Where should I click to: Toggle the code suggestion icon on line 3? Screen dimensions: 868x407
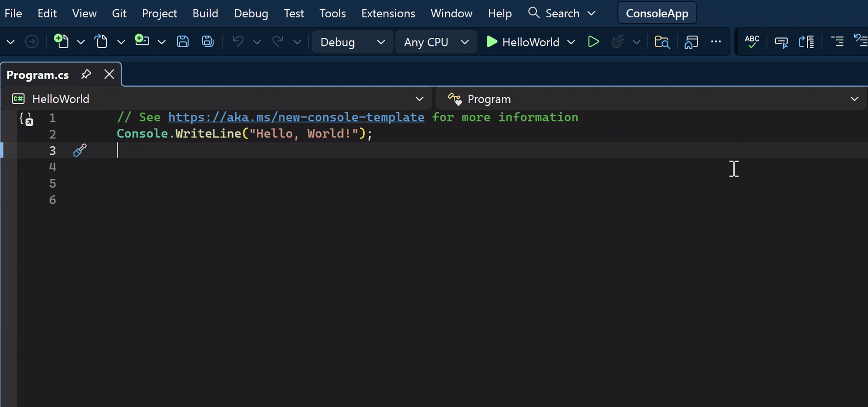[x=79, y=150]
